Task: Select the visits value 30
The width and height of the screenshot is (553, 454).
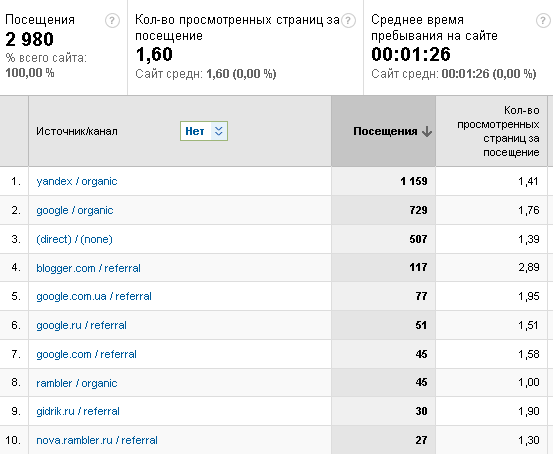Action: point(421,411)
